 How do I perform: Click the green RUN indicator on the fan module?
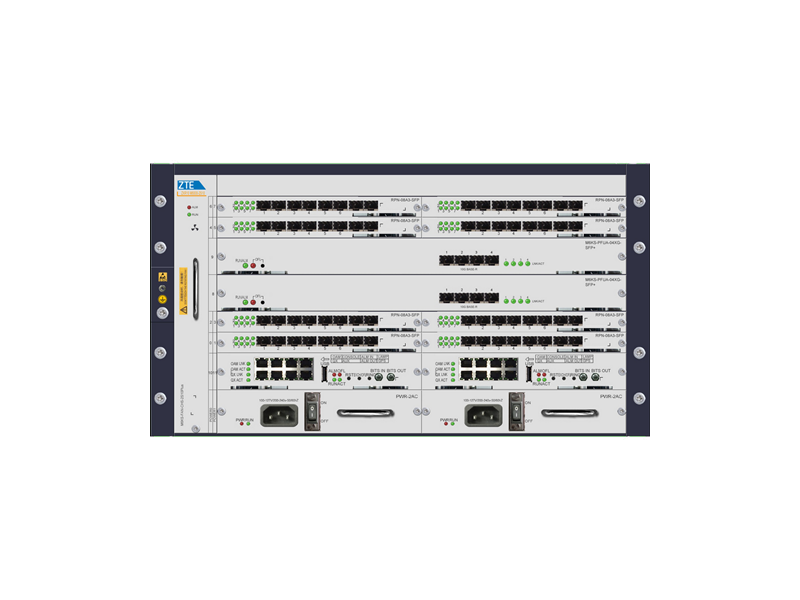click(x=189, y=214)
